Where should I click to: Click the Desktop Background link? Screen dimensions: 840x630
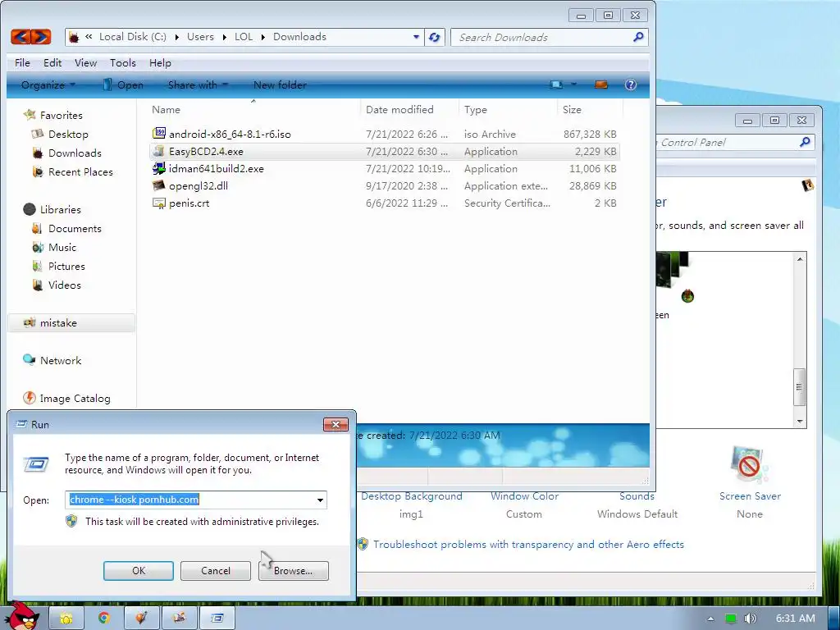(x=412, y=496)
